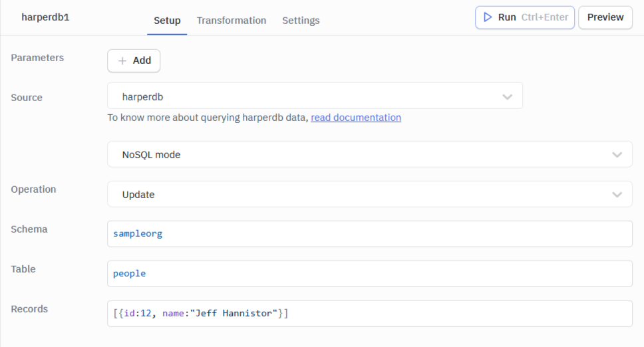Click the Schema field containing sampleorg
Screen dimensions: 644x347
pos(370,234)
